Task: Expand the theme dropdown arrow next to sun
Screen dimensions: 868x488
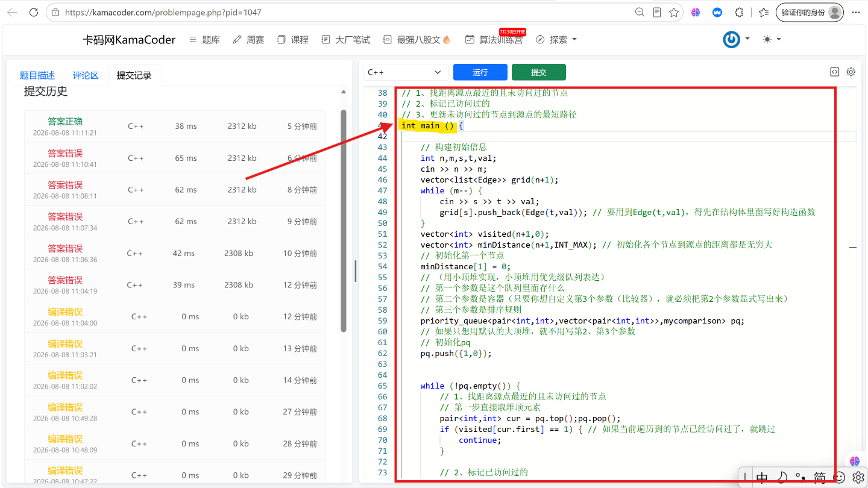Action: [x=779, y=39]
